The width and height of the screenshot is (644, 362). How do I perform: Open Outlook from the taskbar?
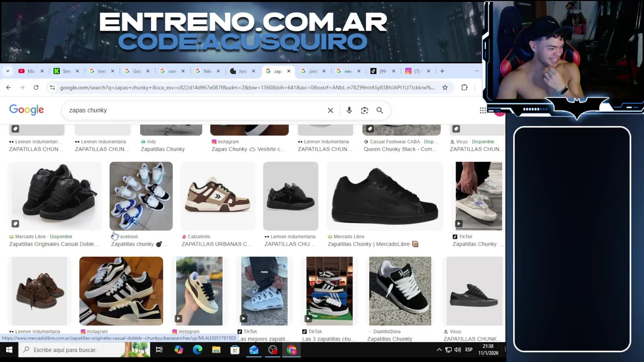254,350
